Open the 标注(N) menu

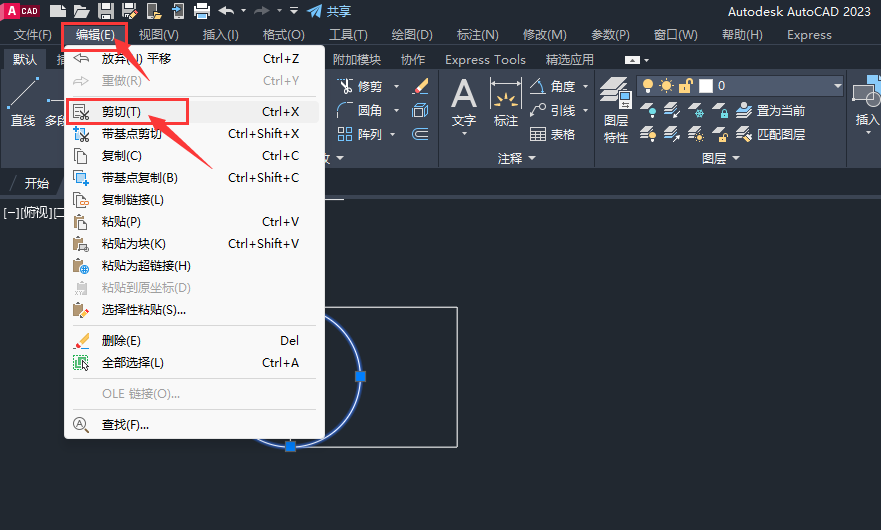click(x=478, y=35)
